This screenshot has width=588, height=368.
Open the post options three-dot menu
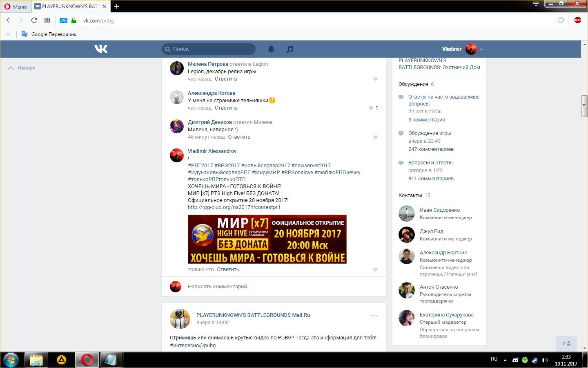(x=374, y=316)
